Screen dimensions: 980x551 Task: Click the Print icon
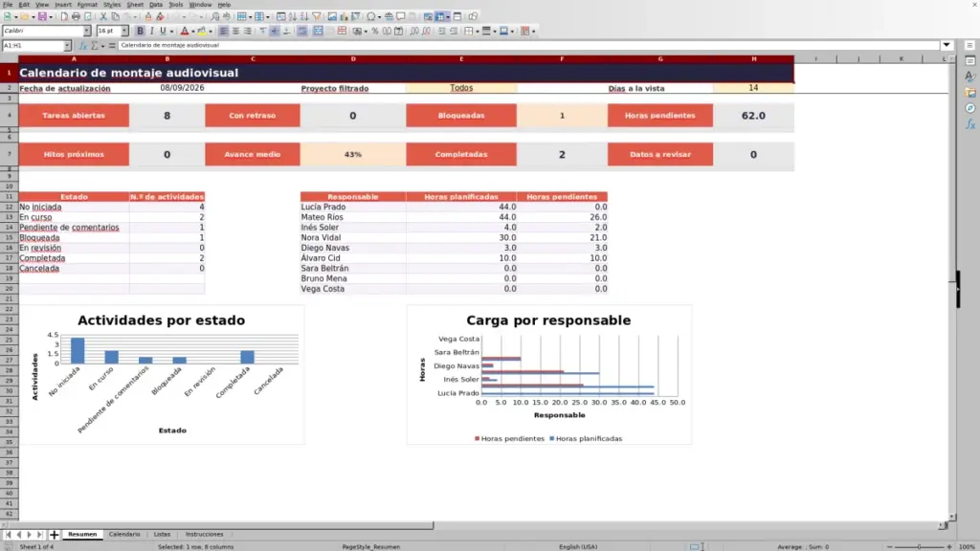[76, 17]
